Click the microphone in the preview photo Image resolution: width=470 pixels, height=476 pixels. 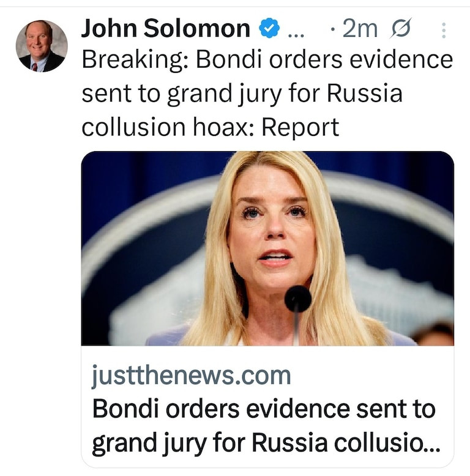(x=298, y=299)
